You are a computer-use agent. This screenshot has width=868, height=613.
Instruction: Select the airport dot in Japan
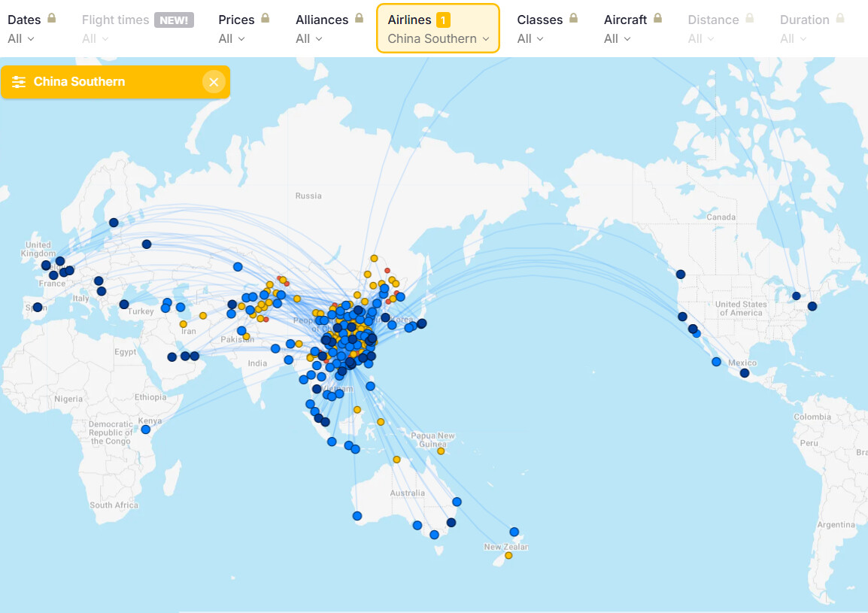tap(421, 323)
